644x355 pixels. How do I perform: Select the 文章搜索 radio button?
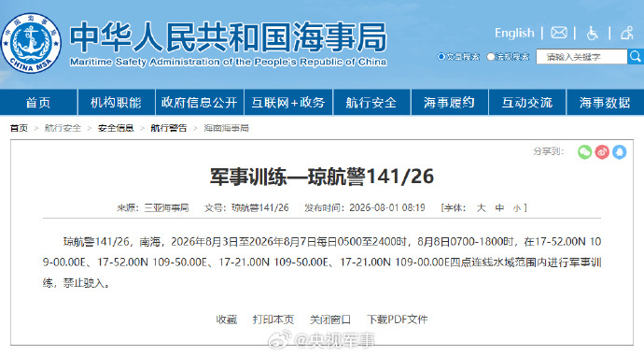click(441, 57)
